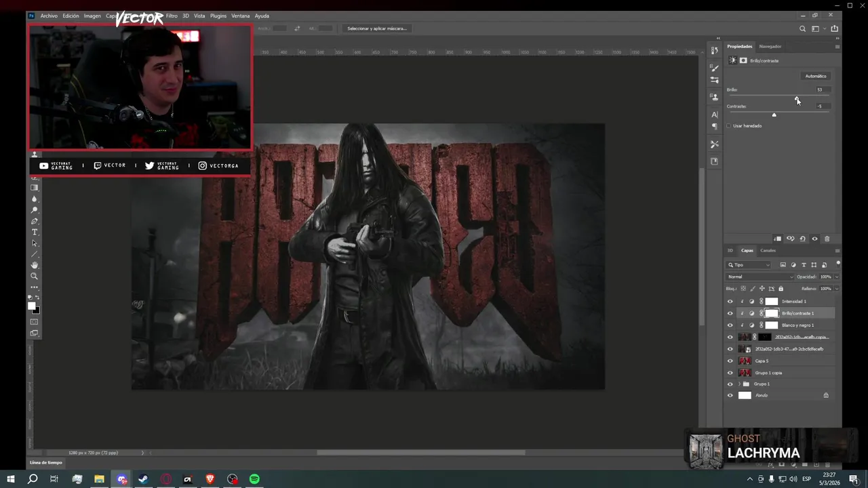Hide the Intensidad 1 layer
Viewport: 868px width, 488px height.
(730, 302)
